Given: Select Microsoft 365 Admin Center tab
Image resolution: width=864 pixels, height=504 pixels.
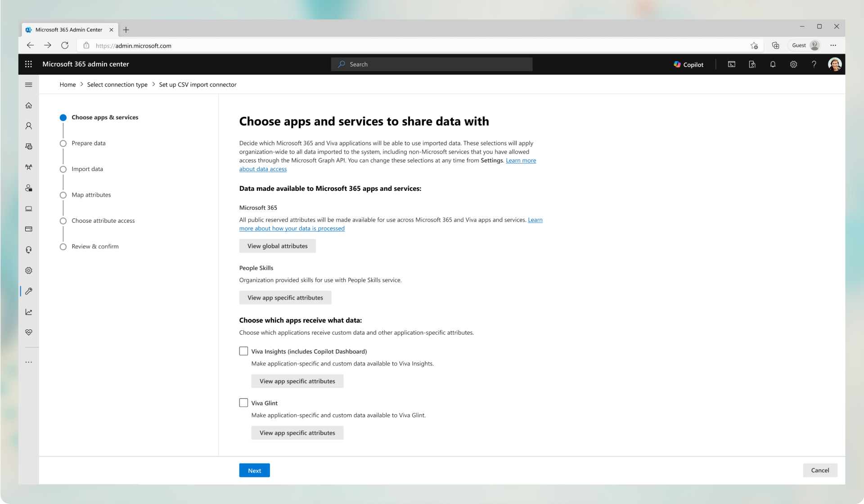Looking at the screenshot, I should (x=69, y=30).
